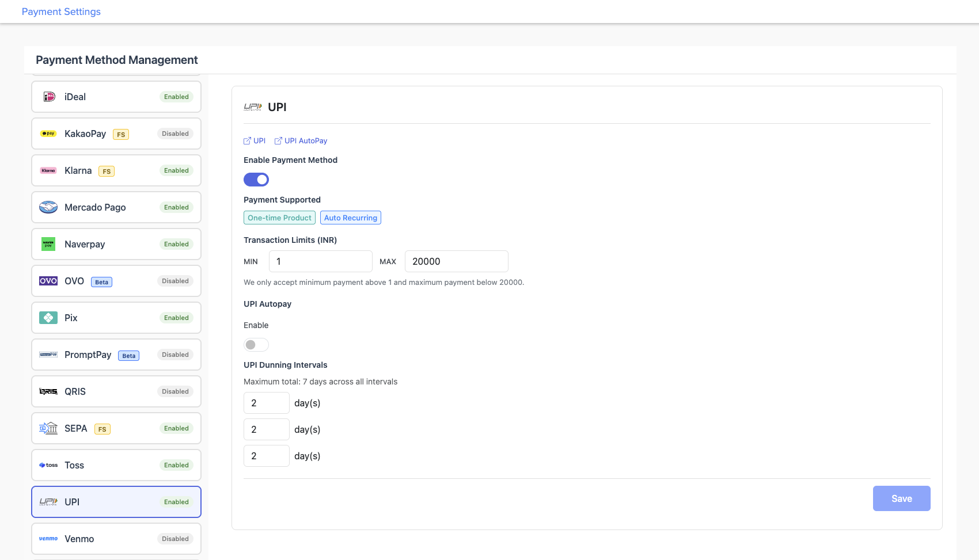
Task: Focus the MAX transaction limit field
Action: 457,261
